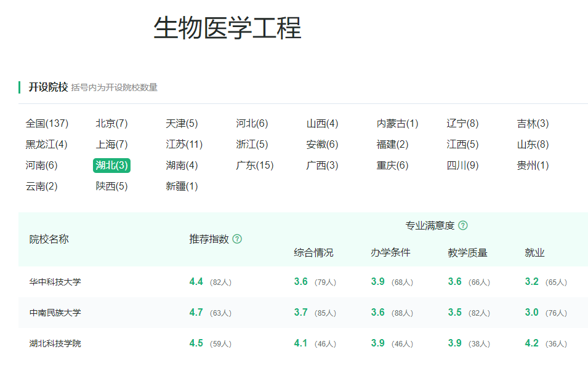Filter by 山东(8) province
Viewport: 588px width, 368px height.
(x=533, y=145)
